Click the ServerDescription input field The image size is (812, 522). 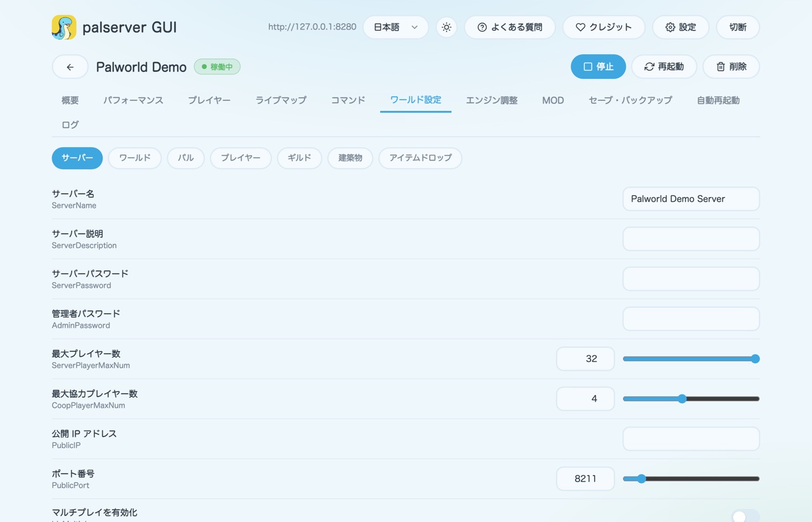(691, 239)
